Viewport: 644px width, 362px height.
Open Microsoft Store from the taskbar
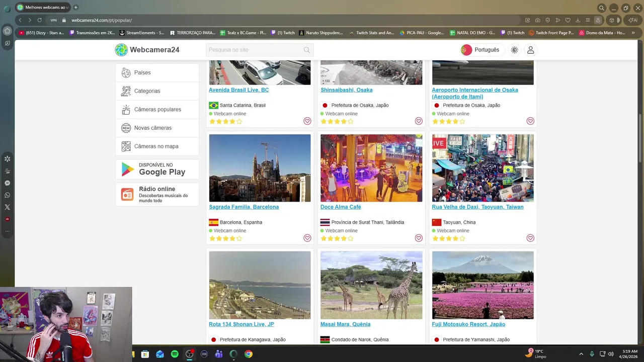click(x=145, y=354)
